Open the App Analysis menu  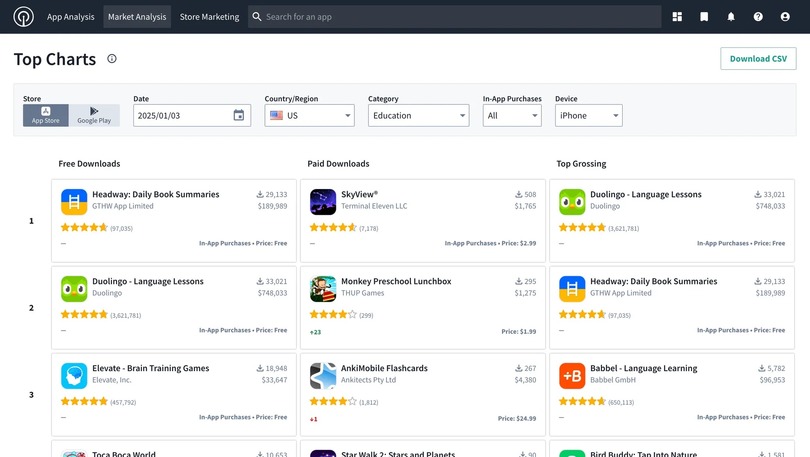tap(71, 17)
